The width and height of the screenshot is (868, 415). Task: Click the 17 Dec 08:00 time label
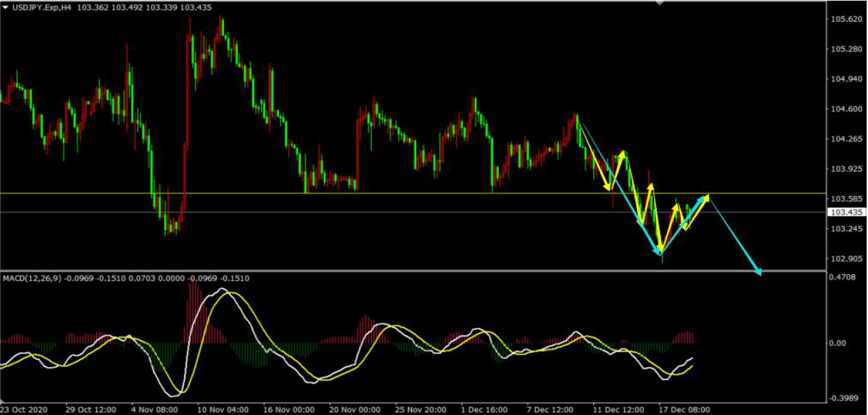pos(684,410)
